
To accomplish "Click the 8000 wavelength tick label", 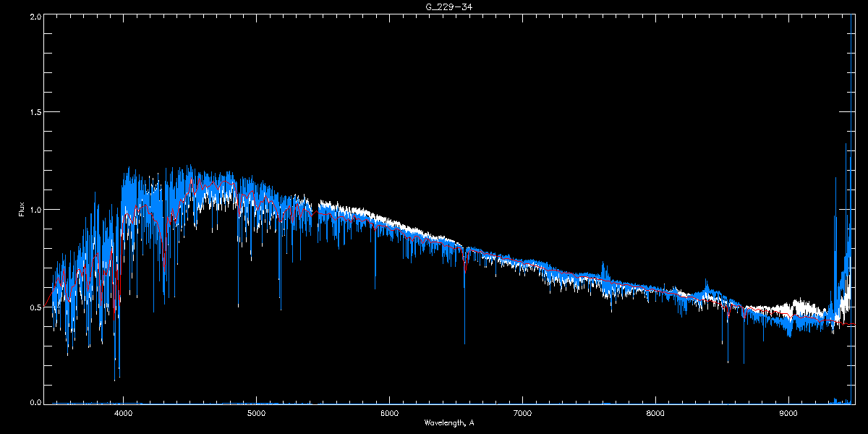I will click(x=655, y=414).
